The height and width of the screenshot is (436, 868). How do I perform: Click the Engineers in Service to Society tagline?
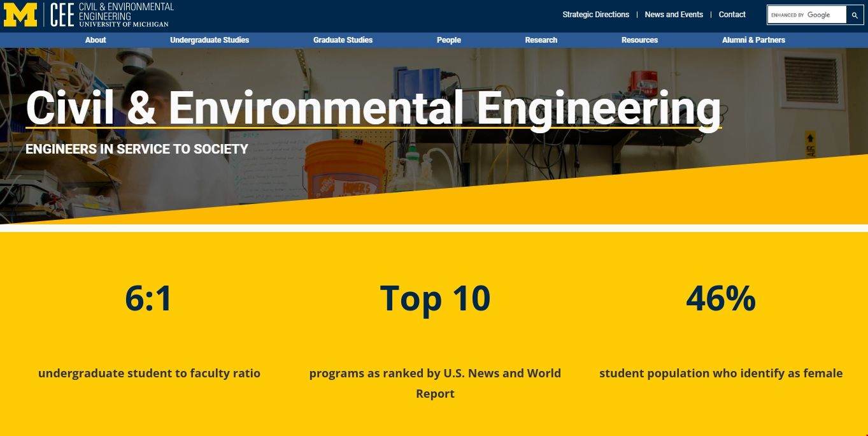pos(137,149)
